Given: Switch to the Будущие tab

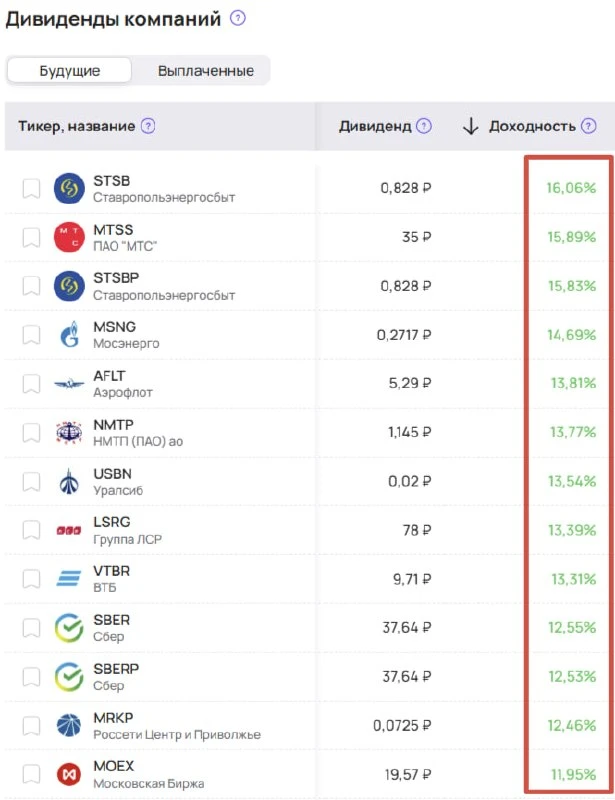Looking at the screenshot, I should (69, 70).
